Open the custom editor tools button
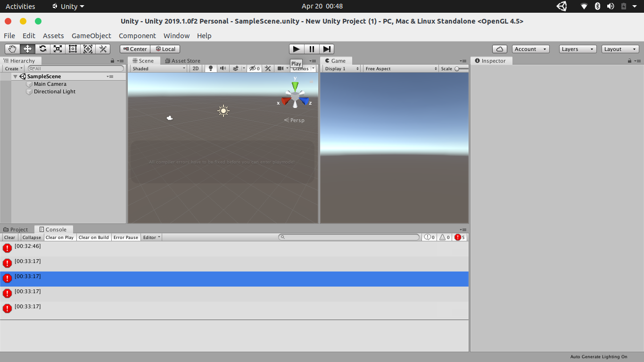Screen dimensions: 644x362 tap(103, 49)
